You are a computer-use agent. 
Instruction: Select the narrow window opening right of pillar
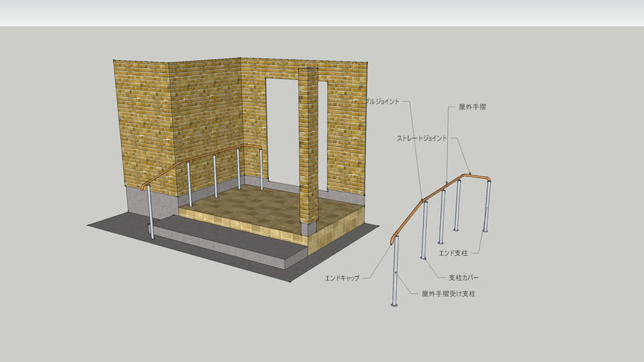point(323,134)
